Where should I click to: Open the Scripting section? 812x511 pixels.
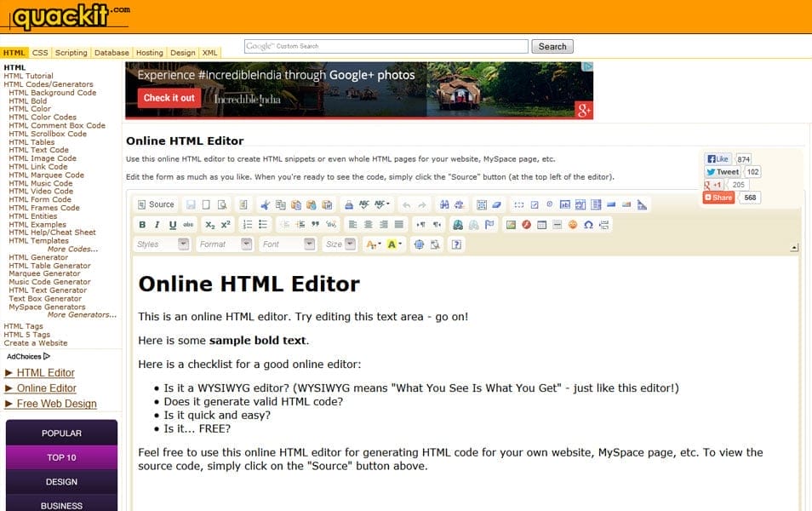(x=71, y=53)
